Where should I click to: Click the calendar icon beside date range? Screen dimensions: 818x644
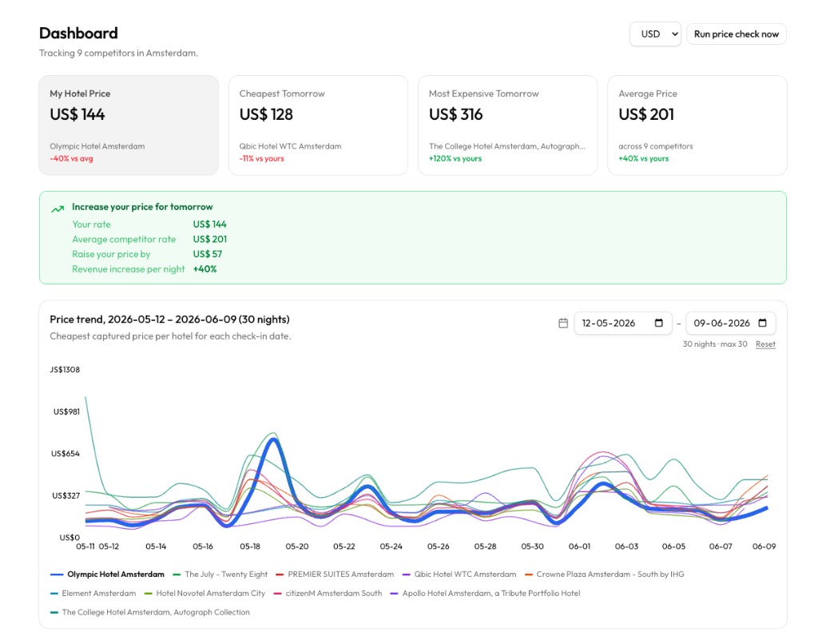pyautogui.click(x=563, y=323)
